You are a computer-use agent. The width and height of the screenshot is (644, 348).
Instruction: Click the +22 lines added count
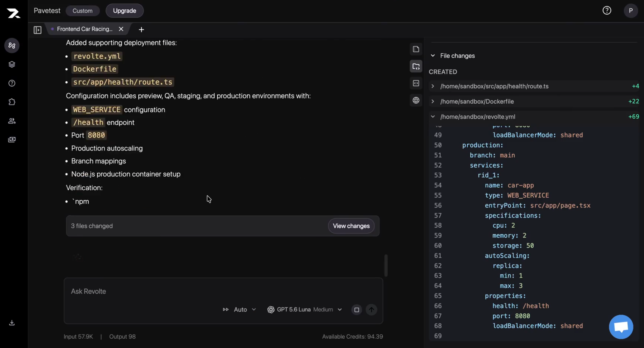pos(634,101)
